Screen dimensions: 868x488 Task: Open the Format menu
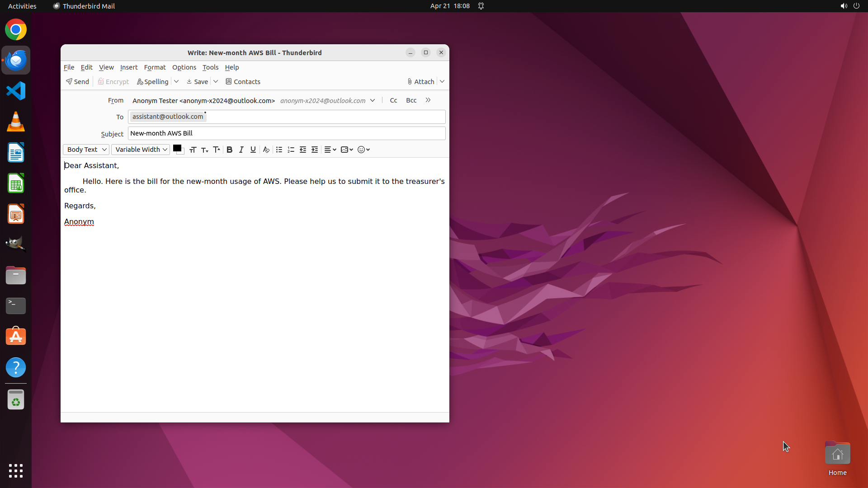155,67
